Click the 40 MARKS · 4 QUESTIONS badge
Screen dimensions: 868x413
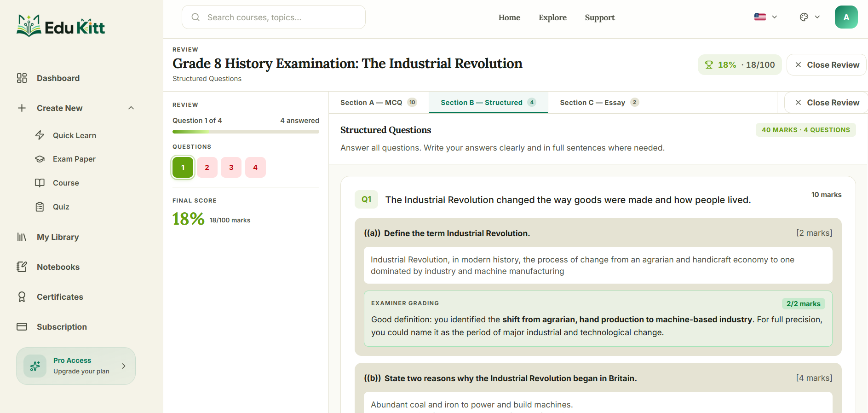(x=806, y=130)
